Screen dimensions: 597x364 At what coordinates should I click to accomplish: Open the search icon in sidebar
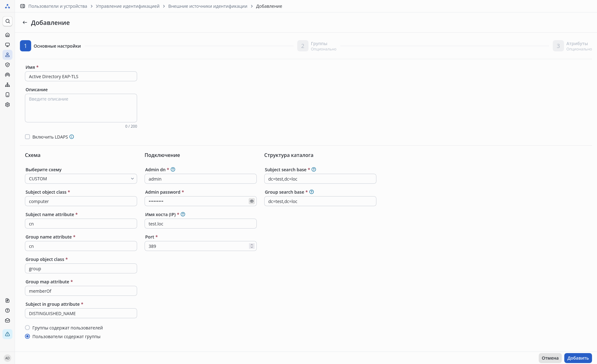pyautogui.click(x=7, y=21)
